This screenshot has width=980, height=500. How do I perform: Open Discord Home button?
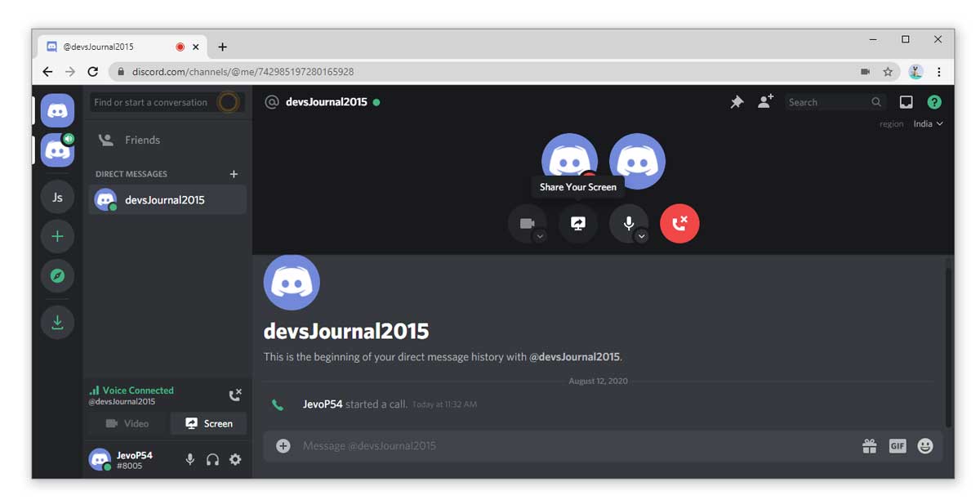[x=57, y=110]
